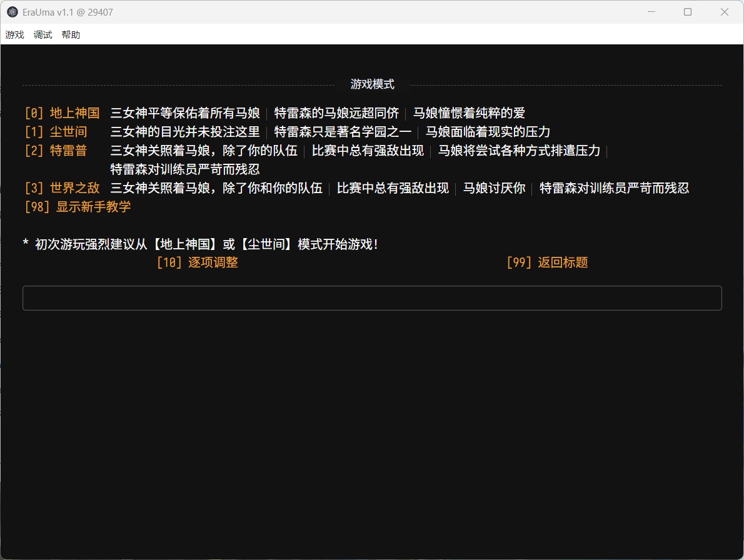Screen dimensions: 744x560
Task: Maximize the EraUma window
Action: (x=688, y=12)
